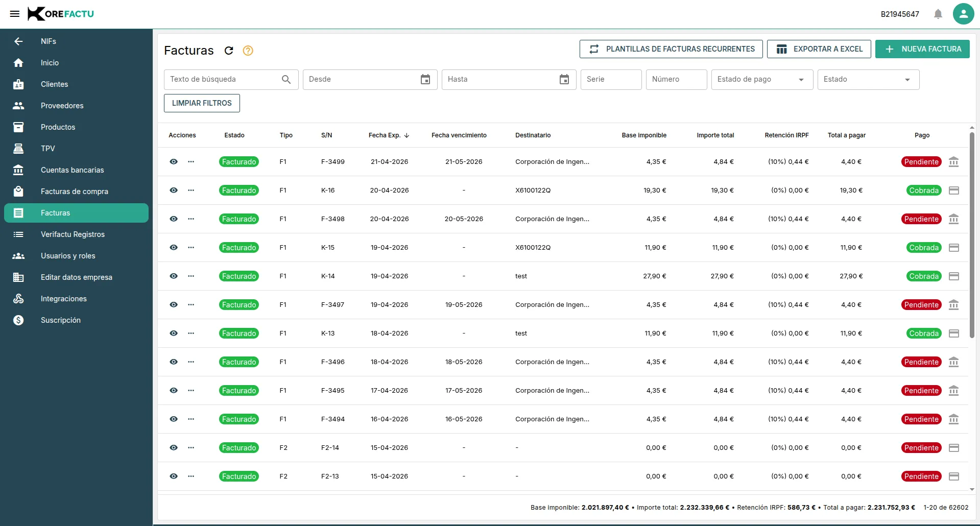Open the more actions dots for F-3494
The width and height of the screenshot is (980, 526).
point(191,419)
